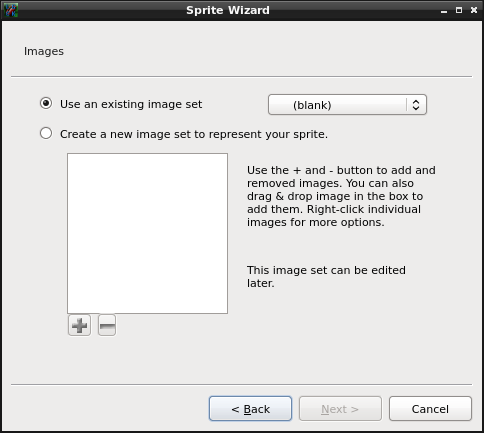
Task: Click the 'Sprite Wizard' title bar text
Action: pyautogui.click(x=228, y=10)
